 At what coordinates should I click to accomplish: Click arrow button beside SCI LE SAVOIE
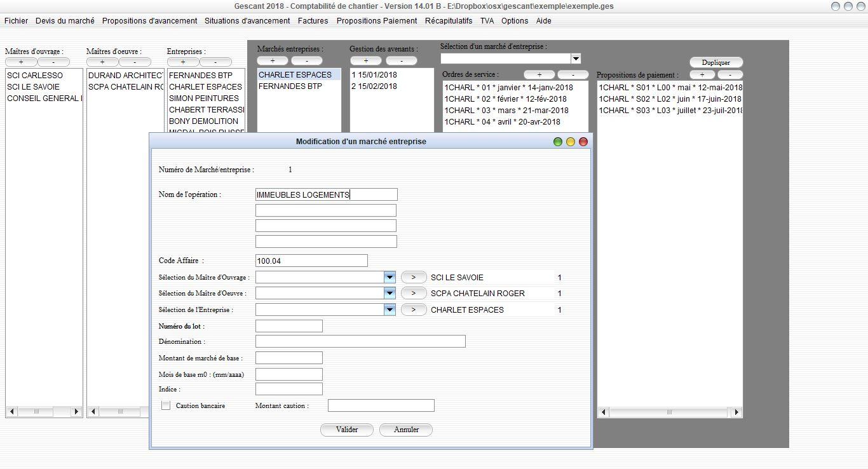[414, 277]
